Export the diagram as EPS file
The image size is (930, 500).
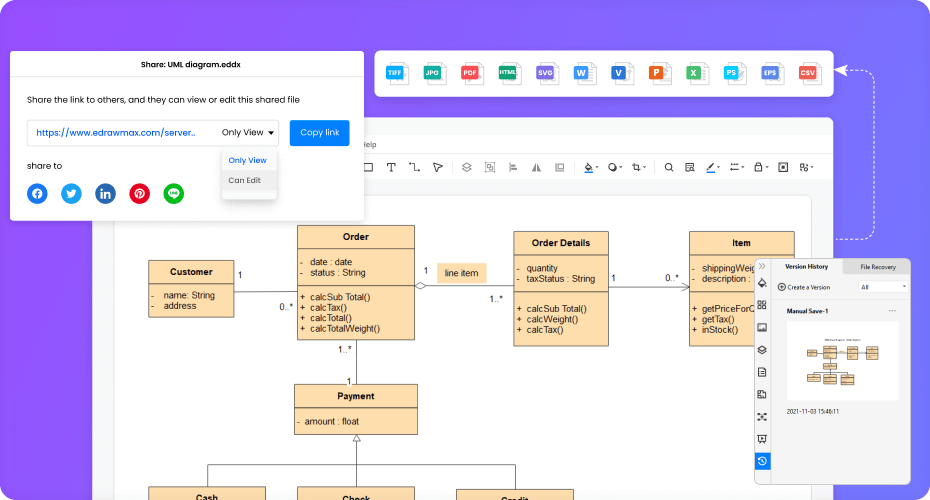tap(772, 74)
